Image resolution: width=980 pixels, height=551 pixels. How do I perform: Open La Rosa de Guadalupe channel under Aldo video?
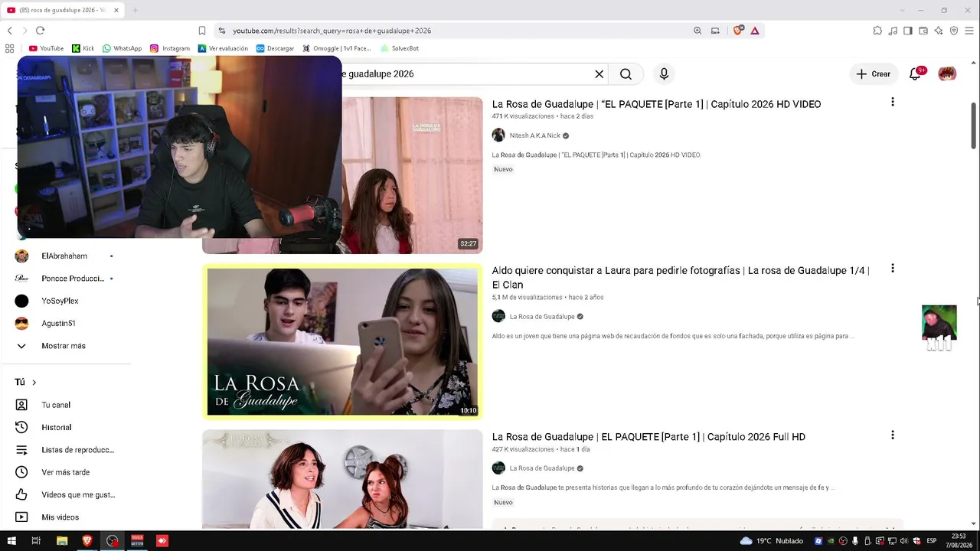pyautogui.click(x=542, y=317)
